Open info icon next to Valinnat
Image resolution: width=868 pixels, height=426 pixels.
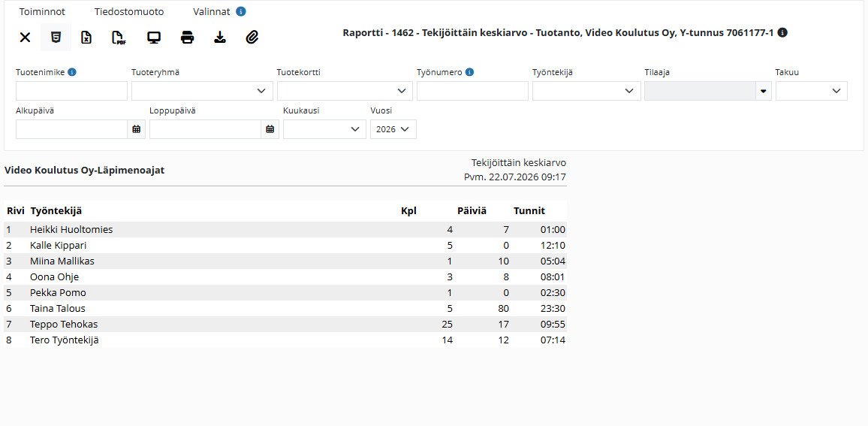click(x=241, y=11)
